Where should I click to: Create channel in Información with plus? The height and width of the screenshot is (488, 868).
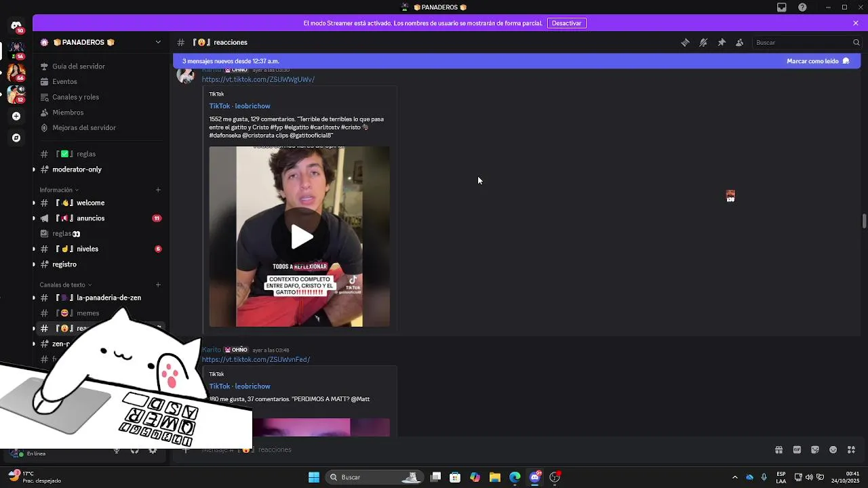click(158, 190)
